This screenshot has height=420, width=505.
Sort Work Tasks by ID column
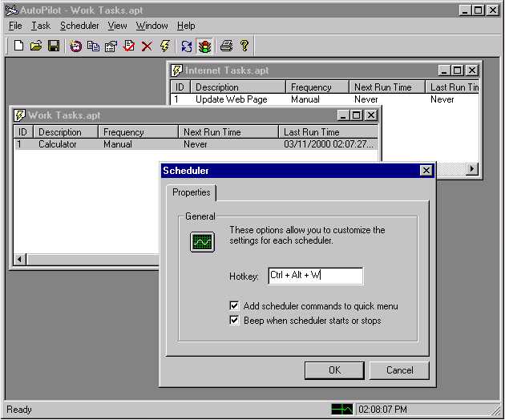coord(23,132)
